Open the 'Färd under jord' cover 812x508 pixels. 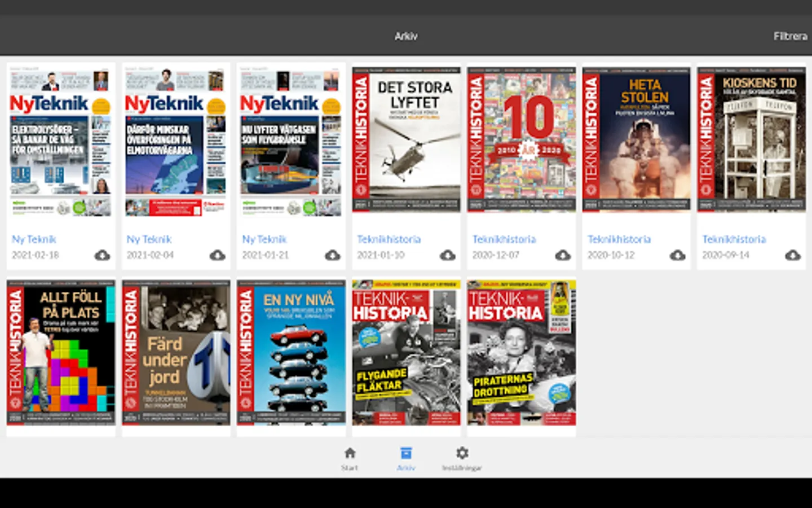[x=176, y=353]
